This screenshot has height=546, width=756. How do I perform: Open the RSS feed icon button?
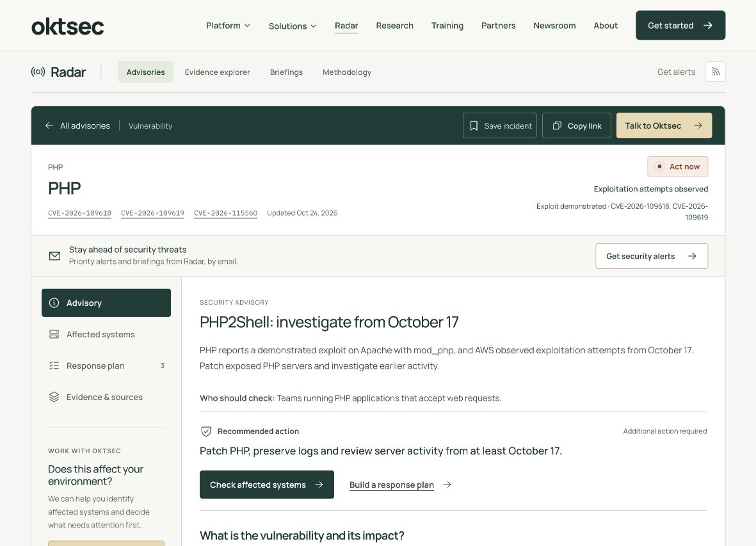[x=715, y=72]
